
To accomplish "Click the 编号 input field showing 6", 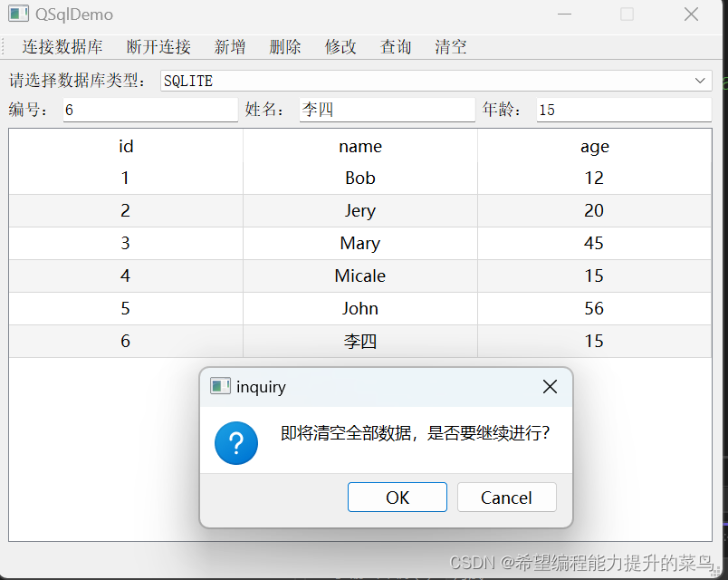I will (x=149, y=109).
